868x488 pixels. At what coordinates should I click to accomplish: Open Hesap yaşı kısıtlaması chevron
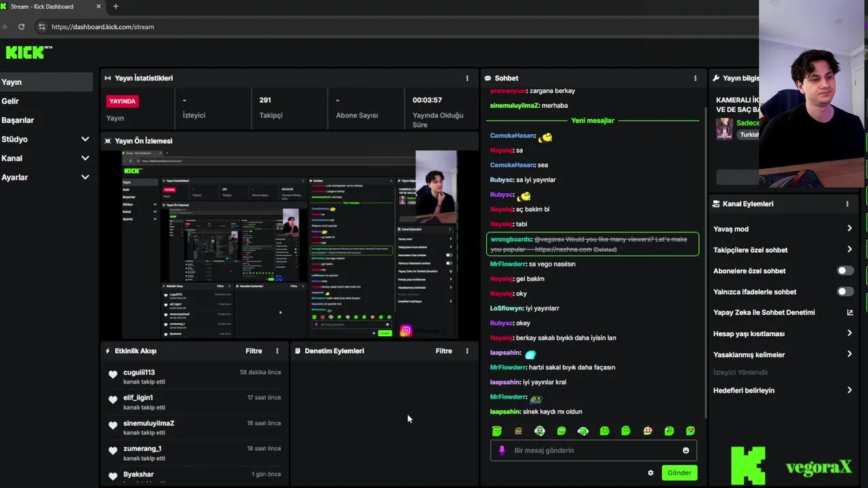pyautogui.click(x=850, y=333)
